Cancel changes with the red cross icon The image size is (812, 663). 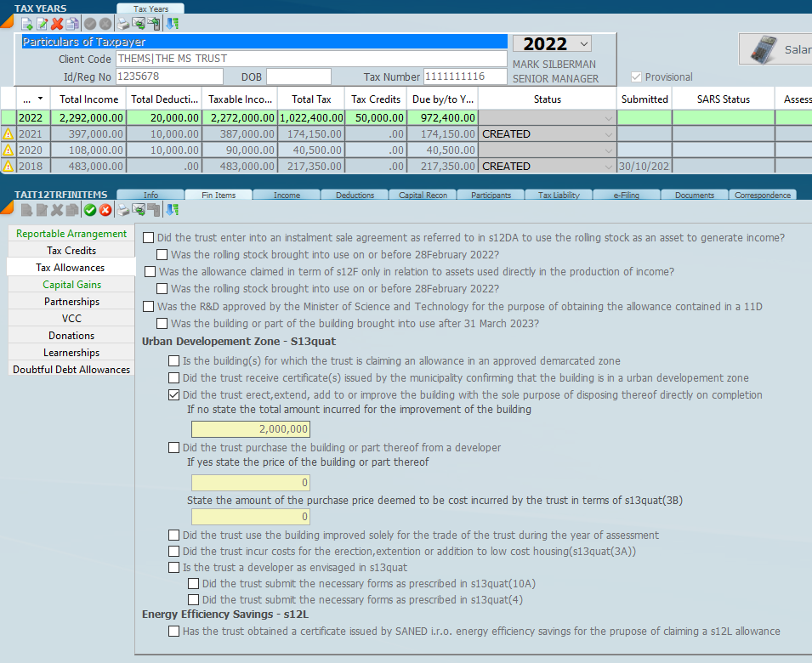pyautogui.click(x=105, y=210)
